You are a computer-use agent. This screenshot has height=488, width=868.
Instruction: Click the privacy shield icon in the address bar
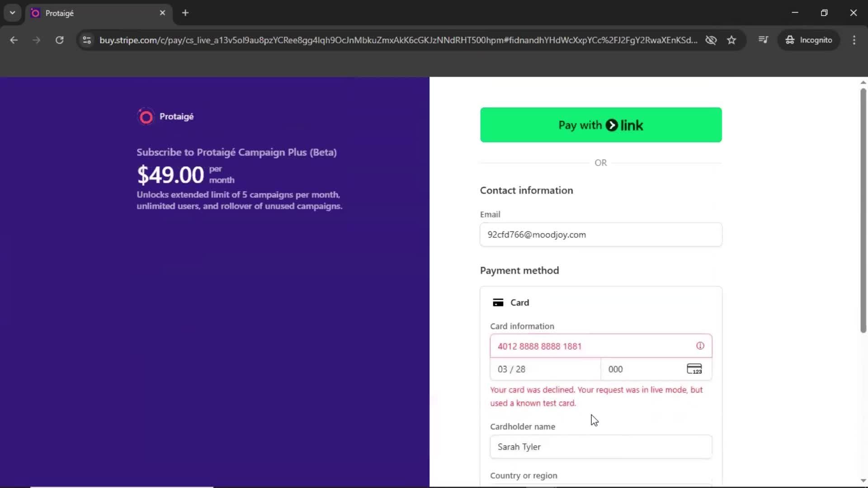[711, 40]
